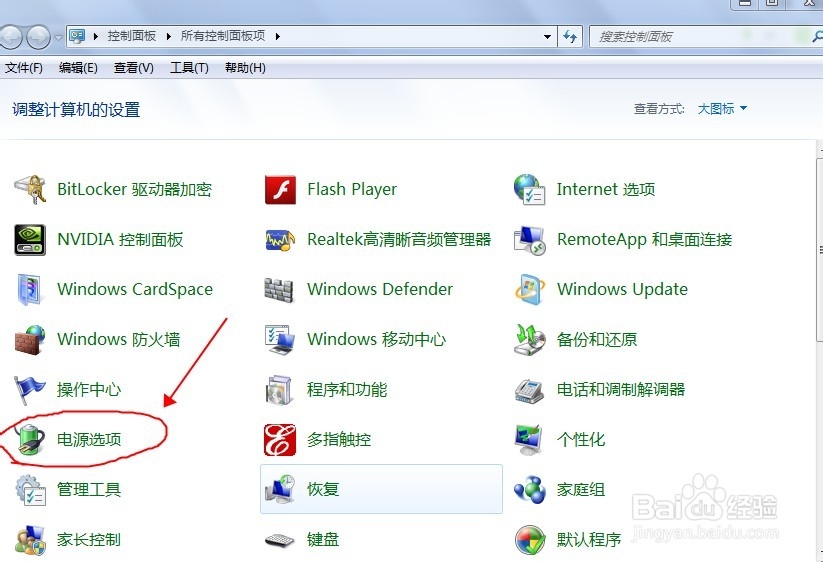Click the Programs and Features icon (程序和功能)

click(x=279, y=390)
